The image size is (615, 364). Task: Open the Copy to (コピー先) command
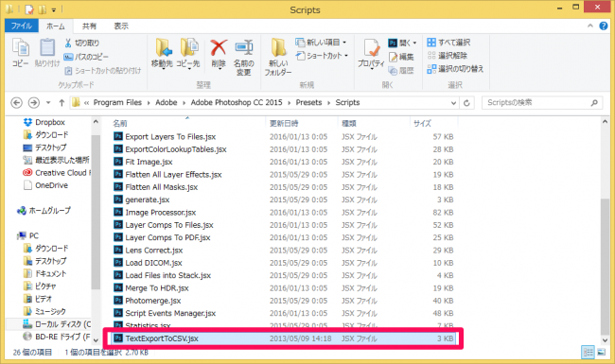(x=188, y=53)
